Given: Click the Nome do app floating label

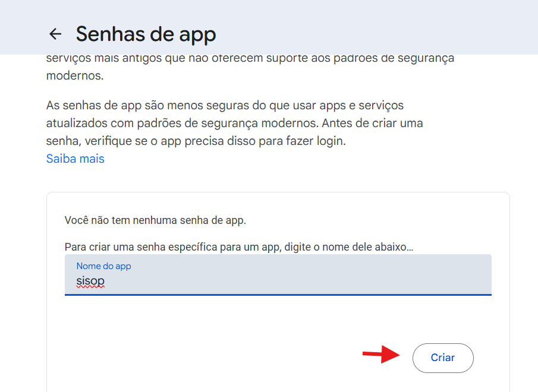Looking at the screenshot, I should coord(103,265).
